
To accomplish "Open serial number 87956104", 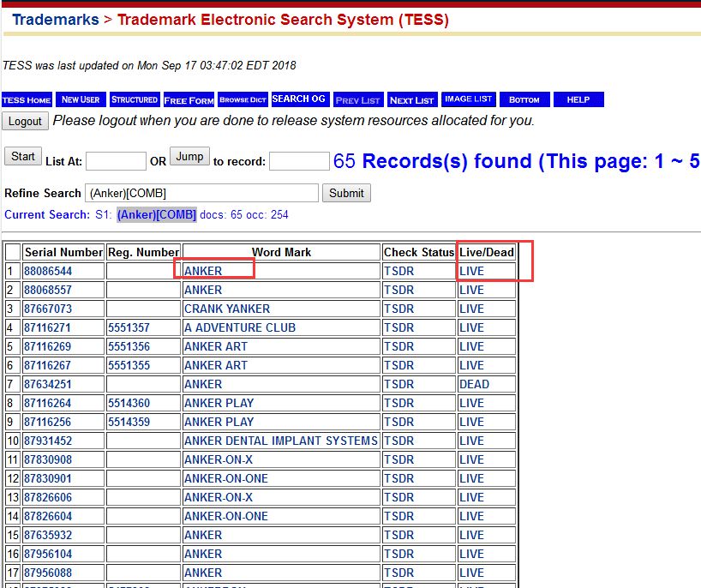I will pos(48,554).
